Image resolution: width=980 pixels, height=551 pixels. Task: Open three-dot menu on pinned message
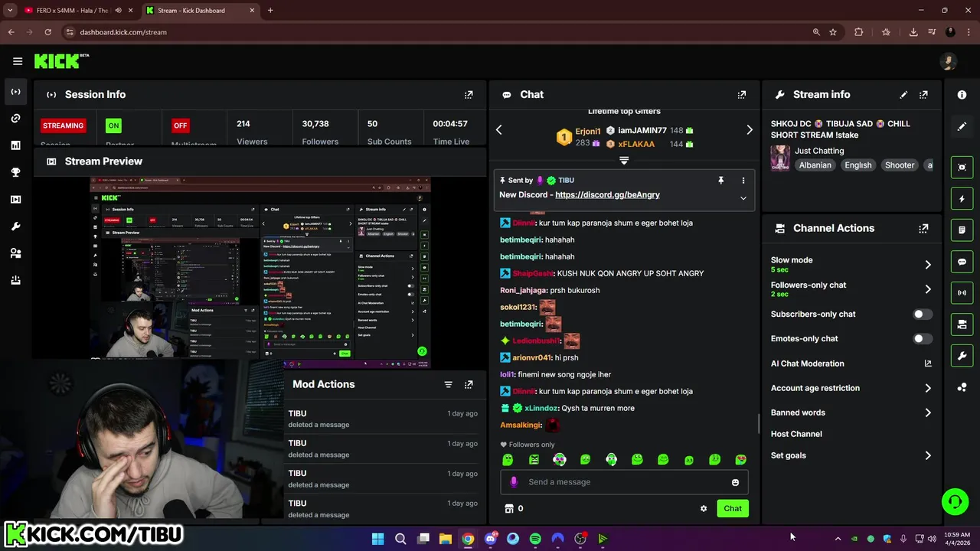click(x=743, y=181)
